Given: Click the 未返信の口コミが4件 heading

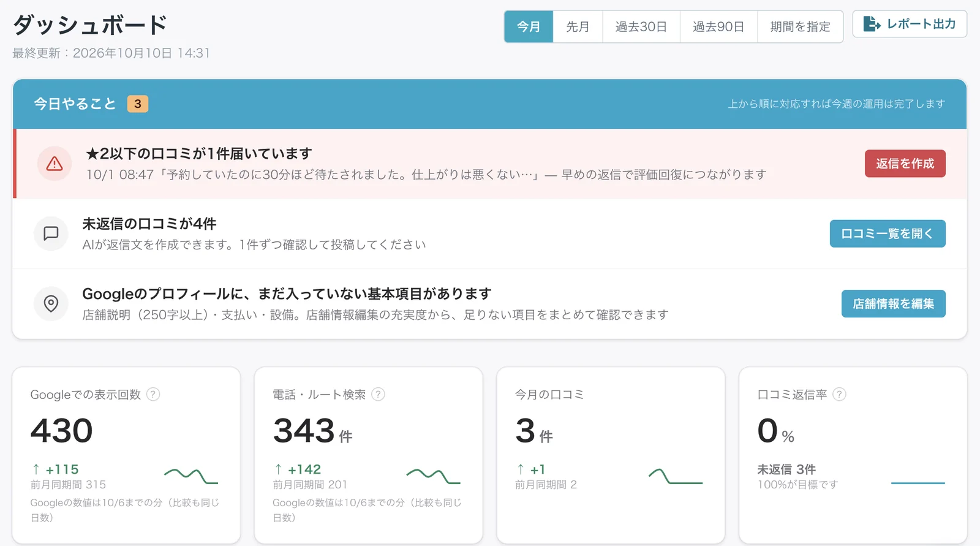Looking at the screenshot, I should [149, 224].
